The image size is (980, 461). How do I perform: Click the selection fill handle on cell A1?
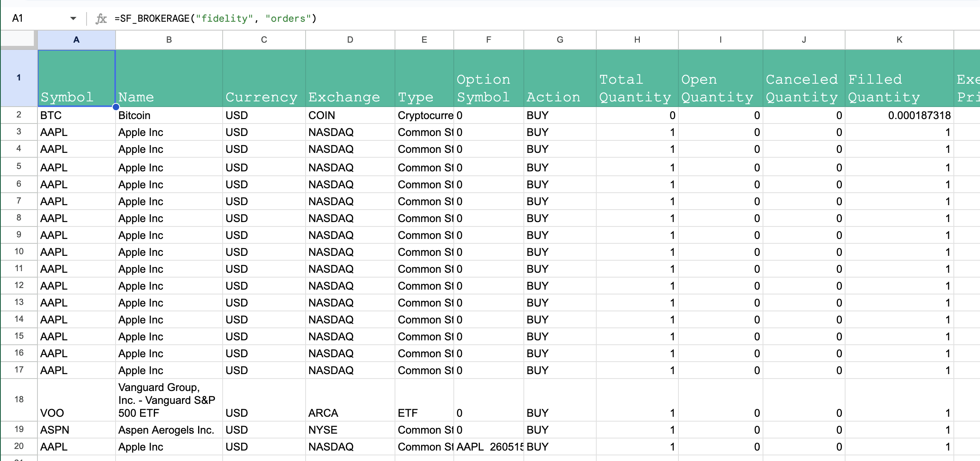pyautogui.click(x=116, y=107)
